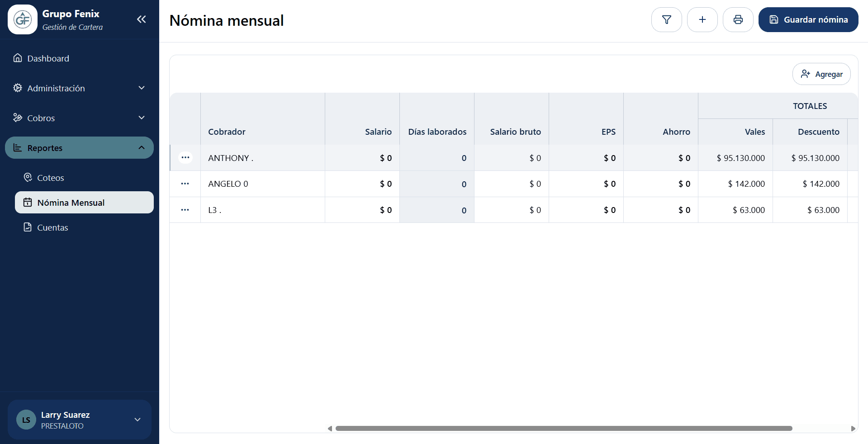Click the filter funnel icon
The height and width of the screenshot is (444, 868).
666,19
